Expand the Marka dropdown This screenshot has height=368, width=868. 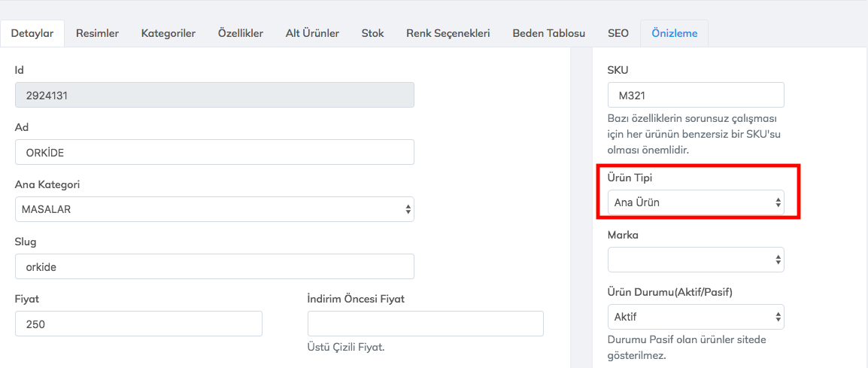click(696, 260)
